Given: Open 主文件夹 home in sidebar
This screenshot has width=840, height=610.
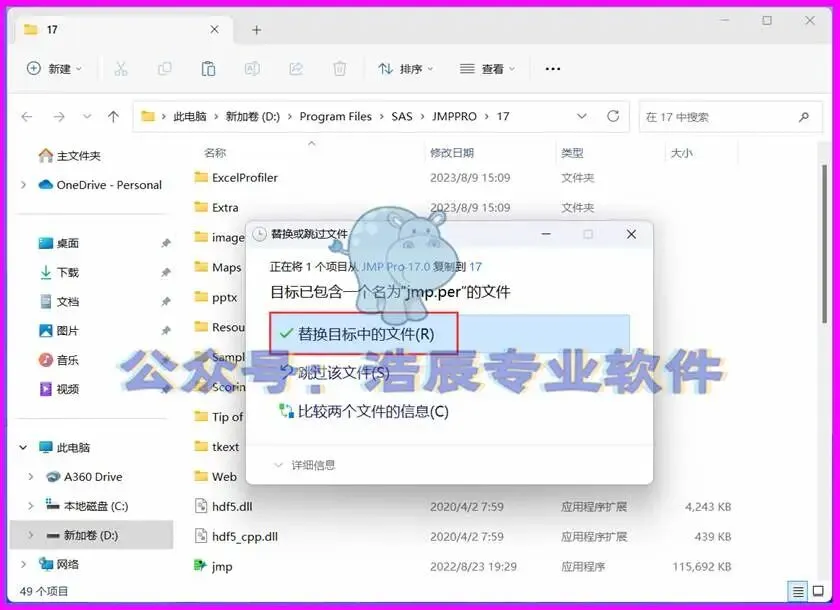Looking at the screenshot, I should tap(70, 155).
